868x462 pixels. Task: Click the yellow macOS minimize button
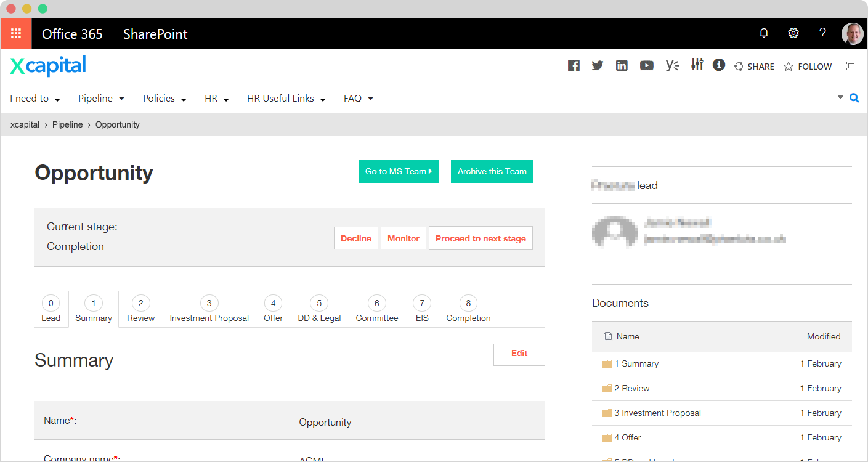(26, 9)
